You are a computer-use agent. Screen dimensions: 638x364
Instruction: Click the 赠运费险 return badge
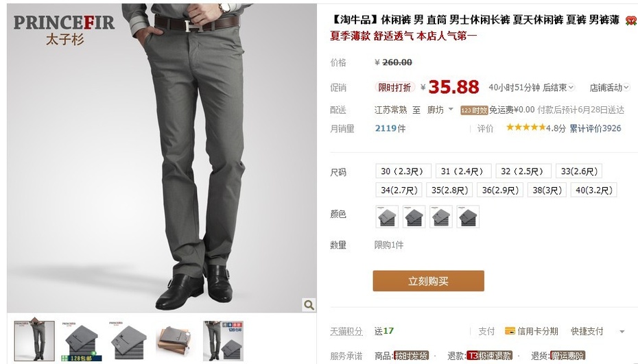coord(567,356)
